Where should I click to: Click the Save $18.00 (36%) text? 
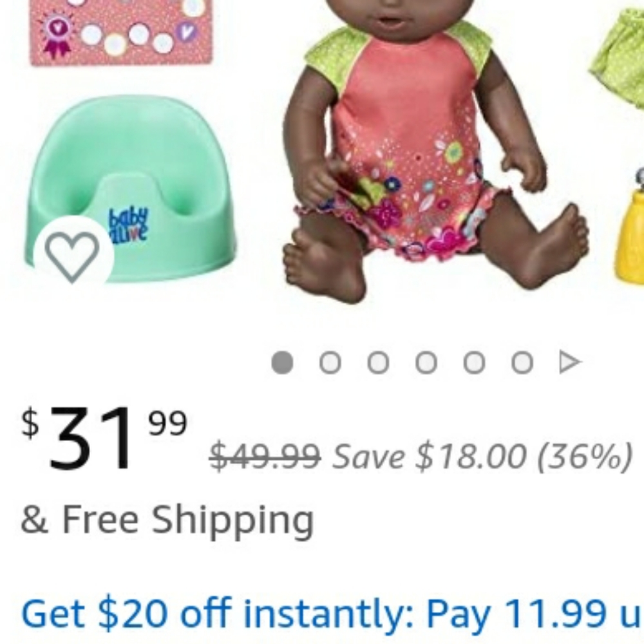tap(482, 457)
